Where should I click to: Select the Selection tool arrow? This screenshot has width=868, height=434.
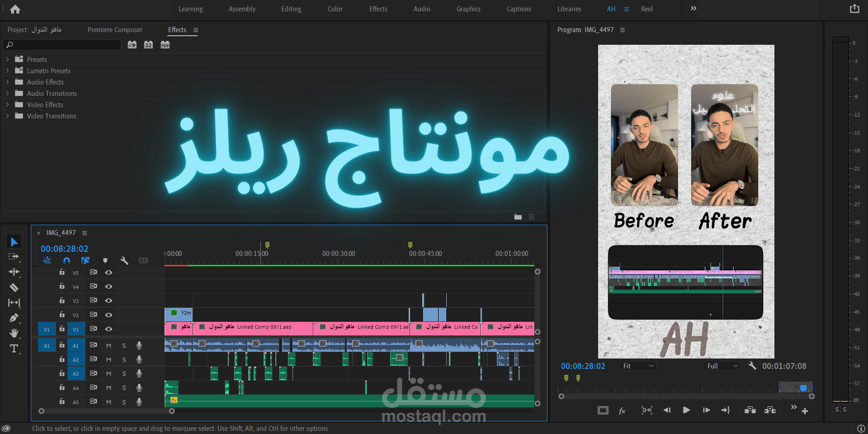pyautogui.click(x=14, y=242)
